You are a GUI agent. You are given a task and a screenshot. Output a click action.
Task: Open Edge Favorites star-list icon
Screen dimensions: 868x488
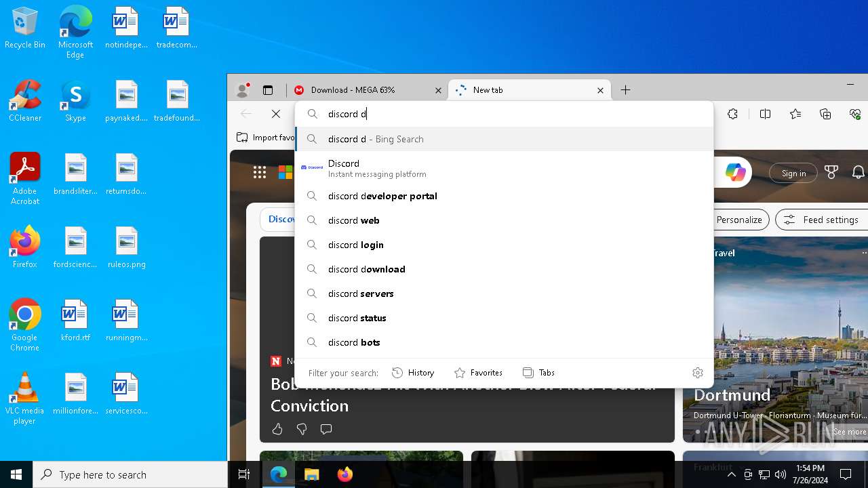click(795, 114)
